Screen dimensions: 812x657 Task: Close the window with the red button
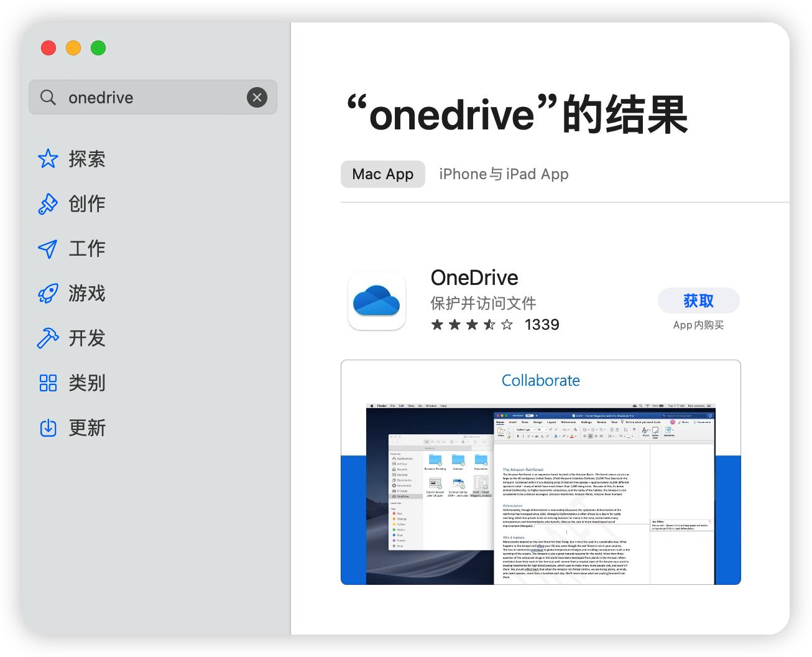(48, 48)
